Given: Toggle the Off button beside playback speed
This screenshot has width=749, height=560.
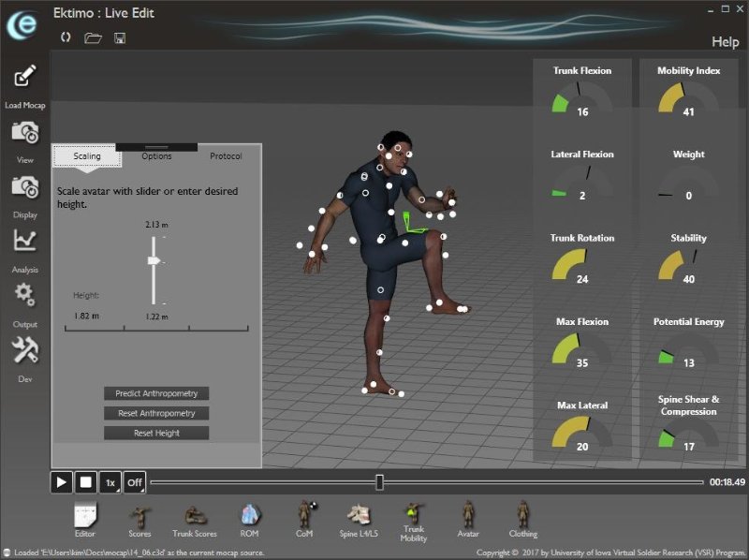Looking at the screenshot, I should [x=135, y=482].
